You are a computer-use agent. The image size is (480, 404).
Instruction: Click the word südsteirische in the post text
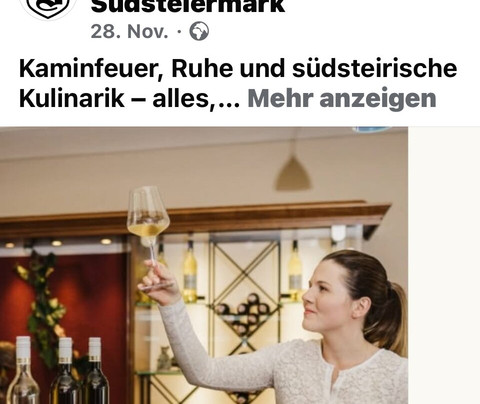click(374, 68)
